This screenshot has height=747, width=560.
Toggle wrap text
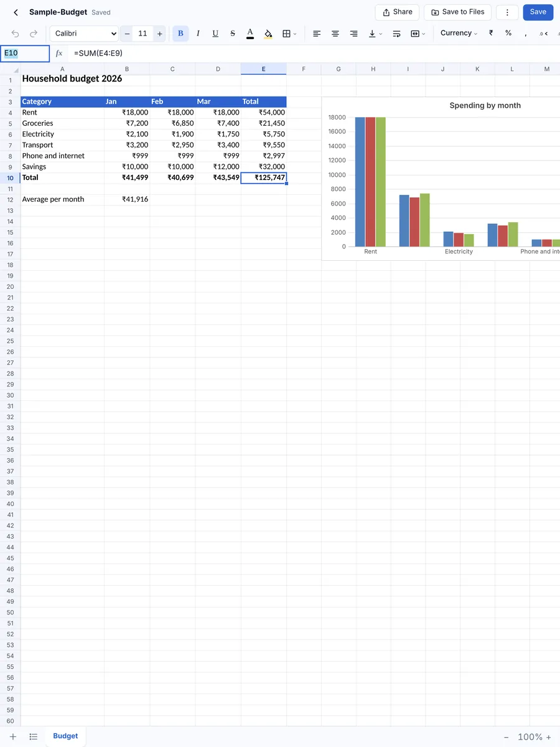pyautogui.click(x=396, y=34)
